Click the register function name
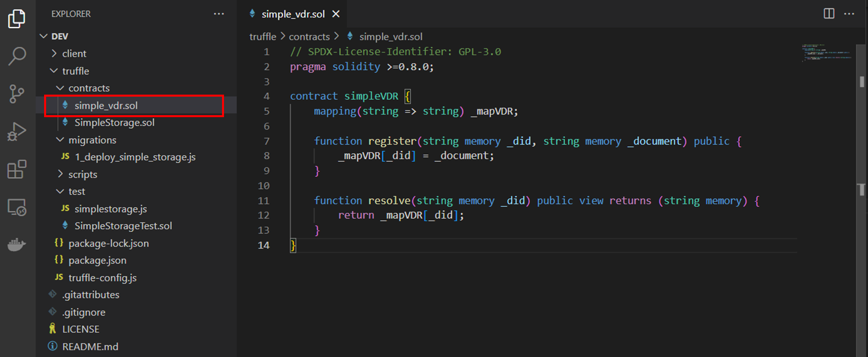Screen dimensions: 868x357 (x=392, y=141)
